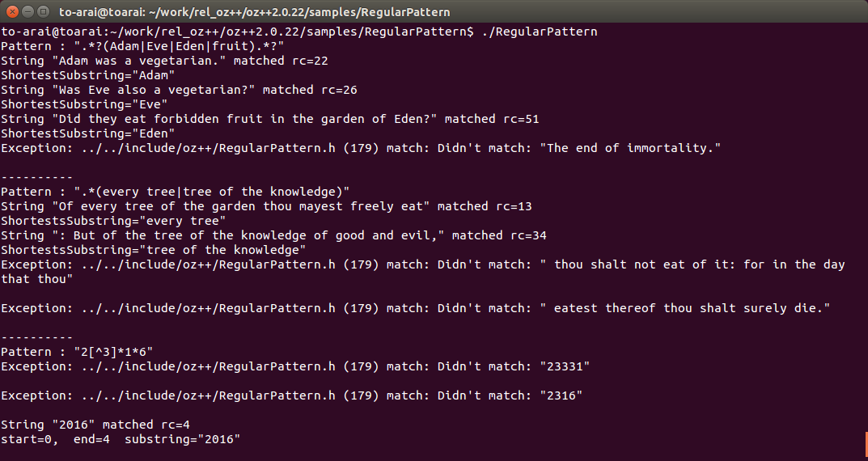This screenshot has height=461, width=868.
Task: Minimize the terminal window
Action: tap(28, 11)
